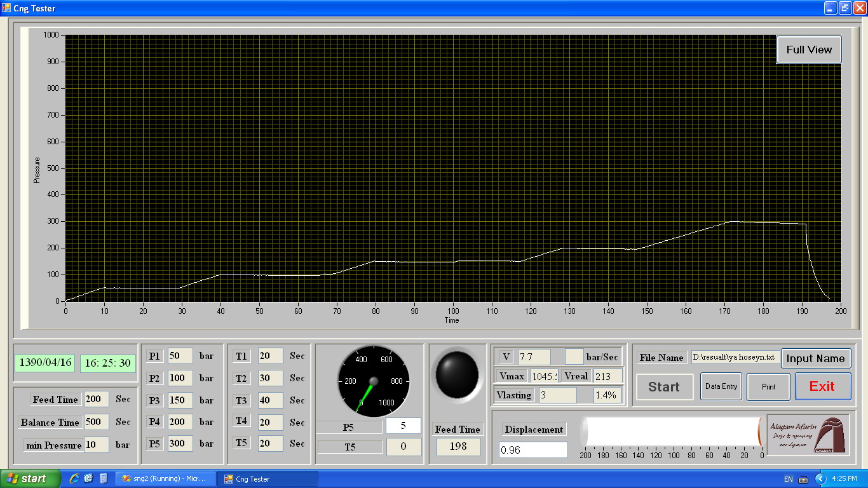Viewport: 868px width, 488px height.
Task: Click the EN language indicator
Action: pos(788,479)
